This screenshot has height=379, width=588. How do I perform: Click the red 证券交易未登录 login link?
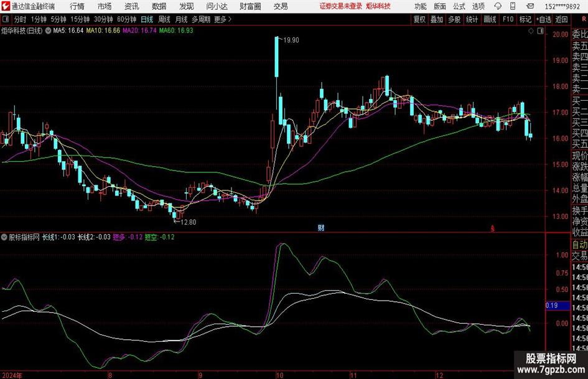[x=341, y=6]
